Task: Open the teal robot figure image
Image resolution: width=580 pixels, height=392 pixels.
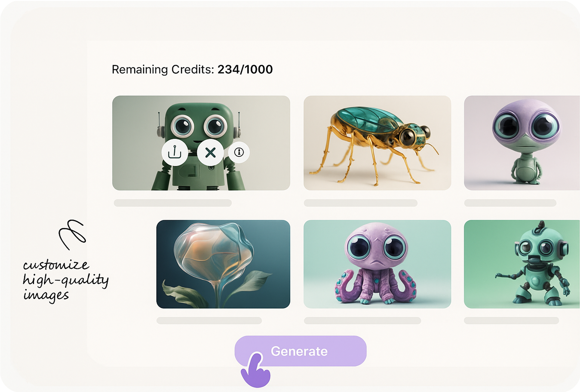Action: click(x=522, y=264)
